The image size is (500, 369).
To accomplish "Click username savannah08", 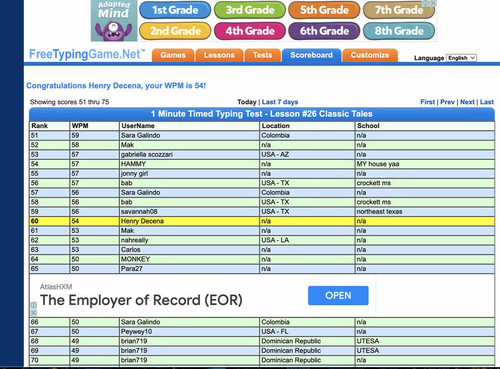I will pos(139,212).
